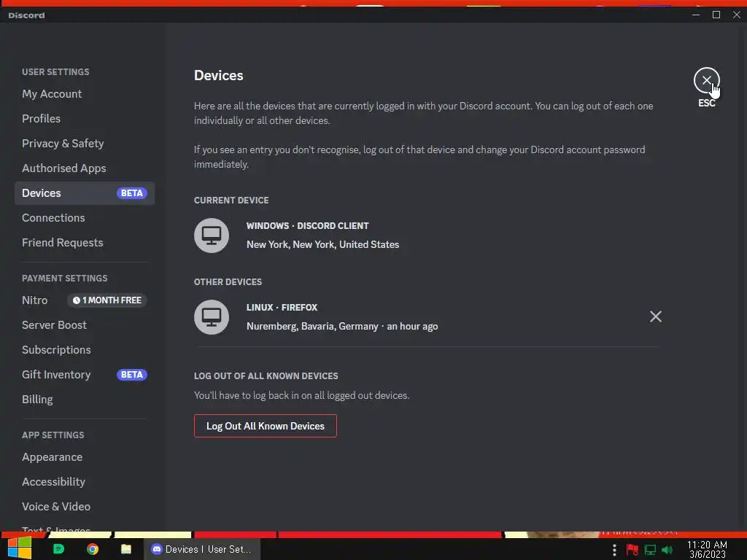Open Privacy & Safety settings
747x560 pixels.
tap(85, 144)
